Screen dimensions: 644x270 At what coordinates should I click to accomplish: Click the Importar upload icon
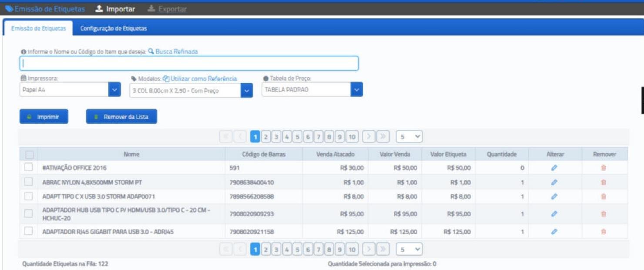tap(99, 9)
